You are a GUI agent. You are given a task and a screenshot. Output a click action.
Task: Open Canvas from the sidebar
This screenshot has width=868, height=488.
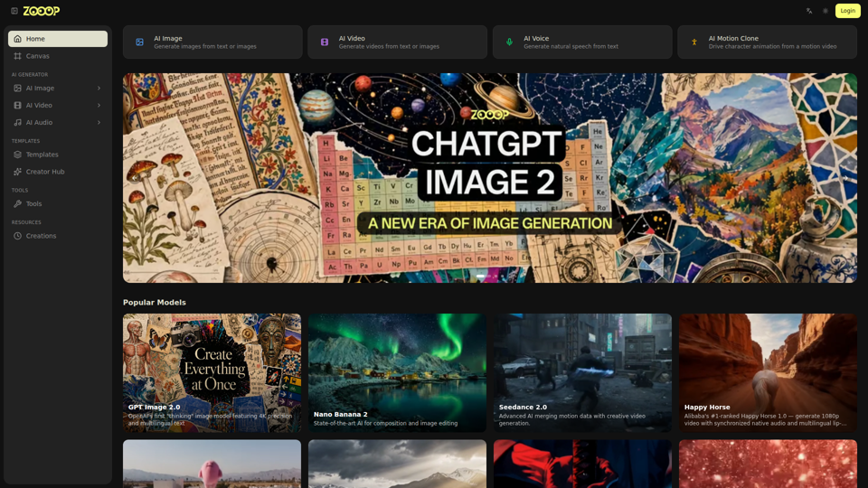pos(58,56)
